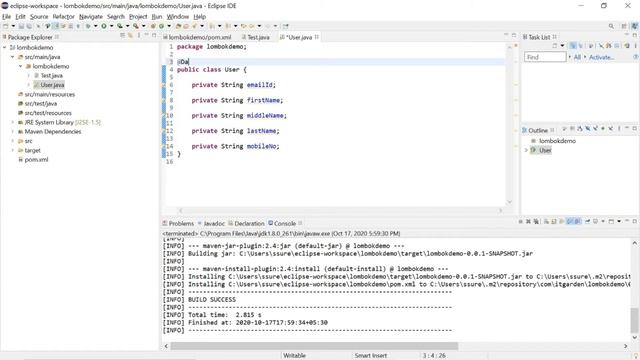The width and height of the screenshot is (640, 360).
Task: Open the Debug button dropdown arrow
Action: [x=96, y=26]
